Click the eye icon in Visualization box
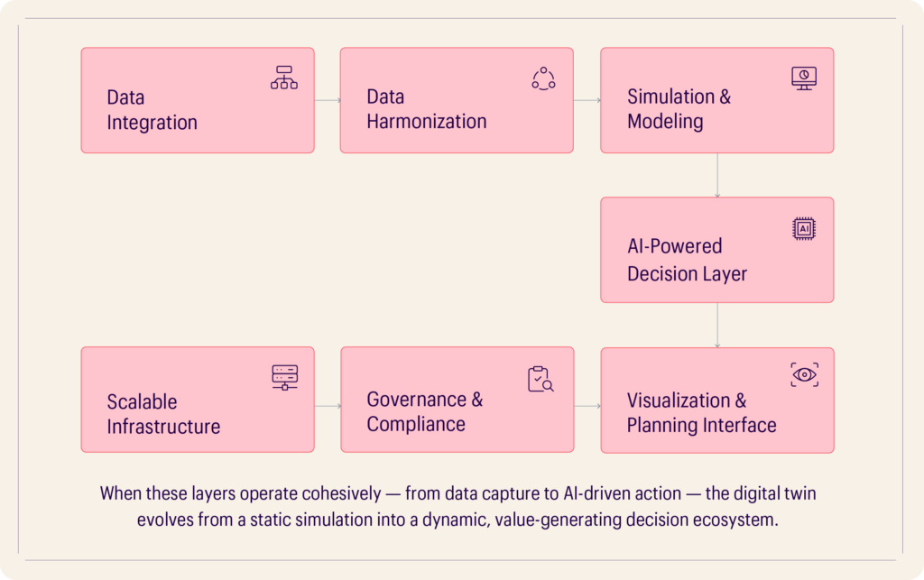Image resolution: width=924 pixels, height=580 pixels. [804, 375]
